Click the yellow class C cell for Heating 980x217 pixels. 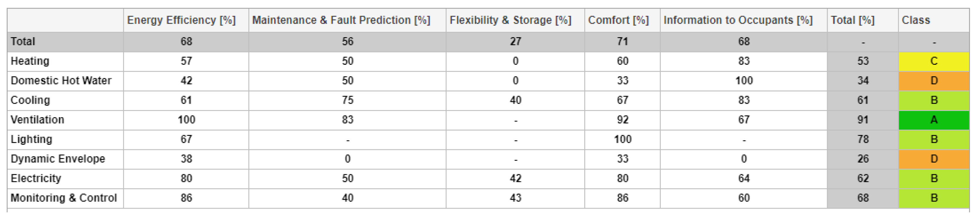coord(934,61)
